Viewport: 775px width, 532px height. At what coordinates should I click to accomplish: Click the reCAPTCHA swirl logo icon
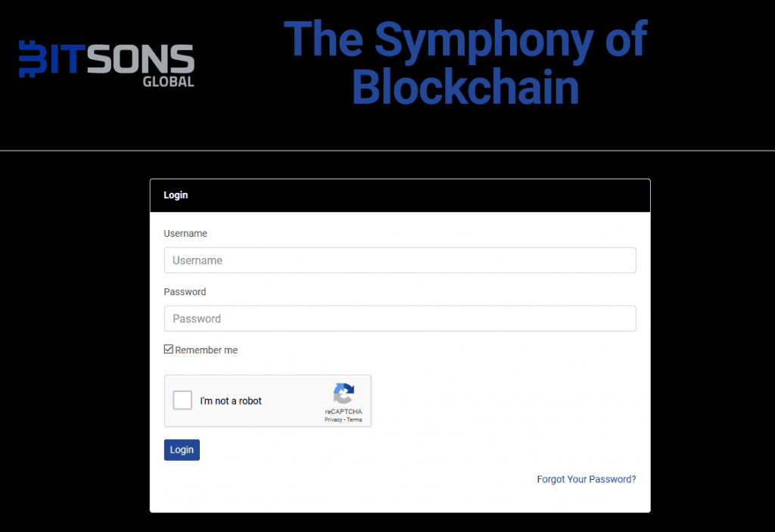(344, 394)
